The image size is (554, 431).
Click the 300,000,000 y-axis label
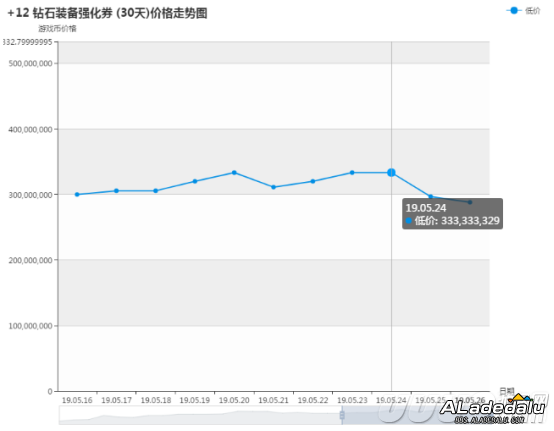[30, 195]
